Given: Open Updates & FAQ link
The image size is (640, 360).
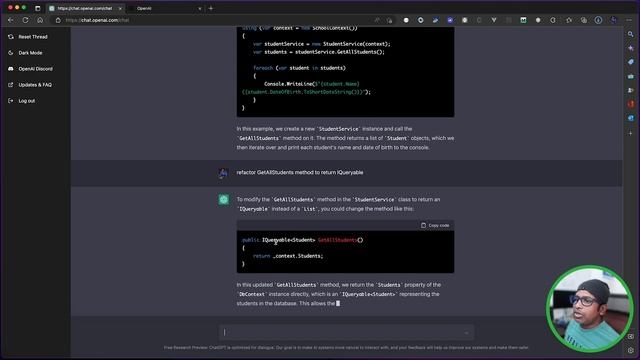Looking at the screenshot, I should click(x=30, y=85).
